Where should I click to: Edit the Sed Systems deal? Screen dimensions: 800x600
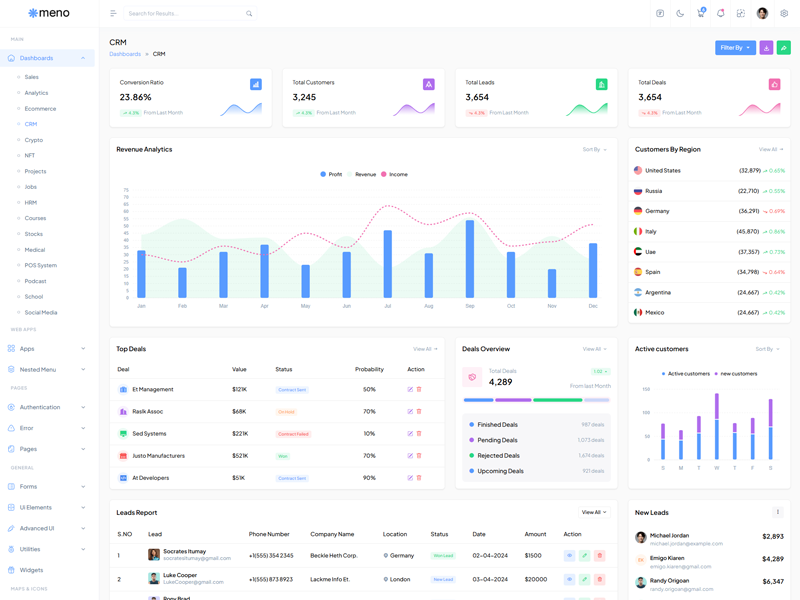point(410,433)
